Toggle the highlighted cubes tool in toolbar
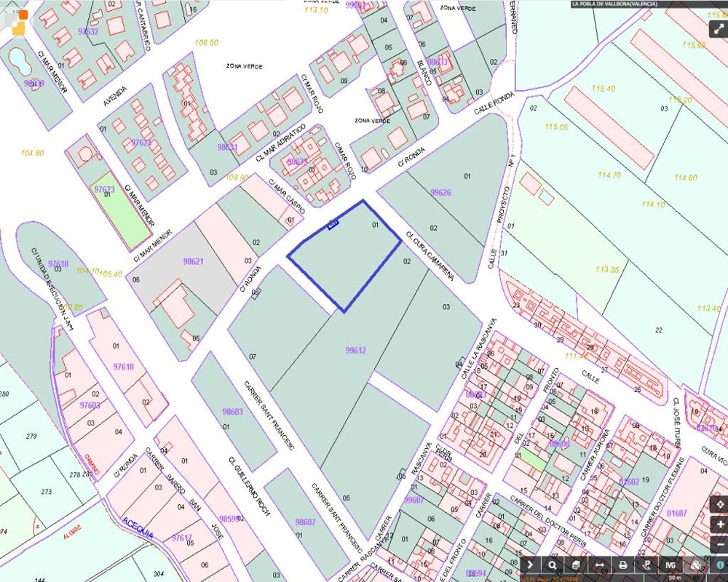728x582 pixels. [695, 565]
